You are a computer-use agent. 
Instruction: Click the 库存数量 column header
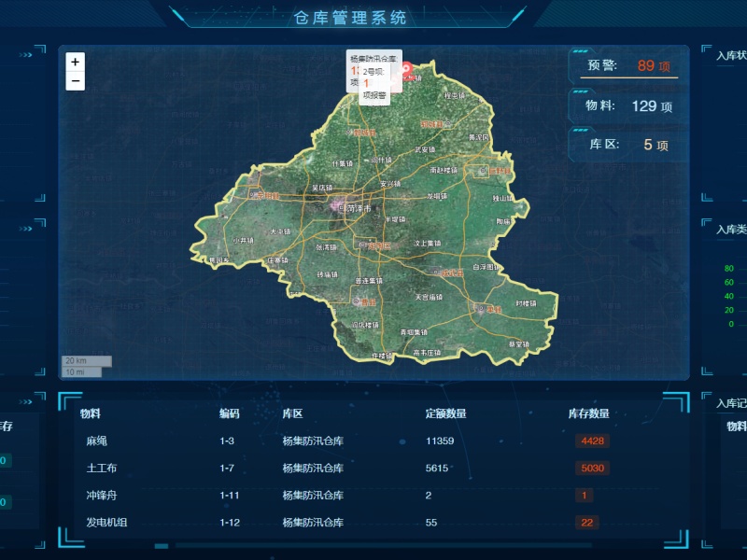[588, 413]
